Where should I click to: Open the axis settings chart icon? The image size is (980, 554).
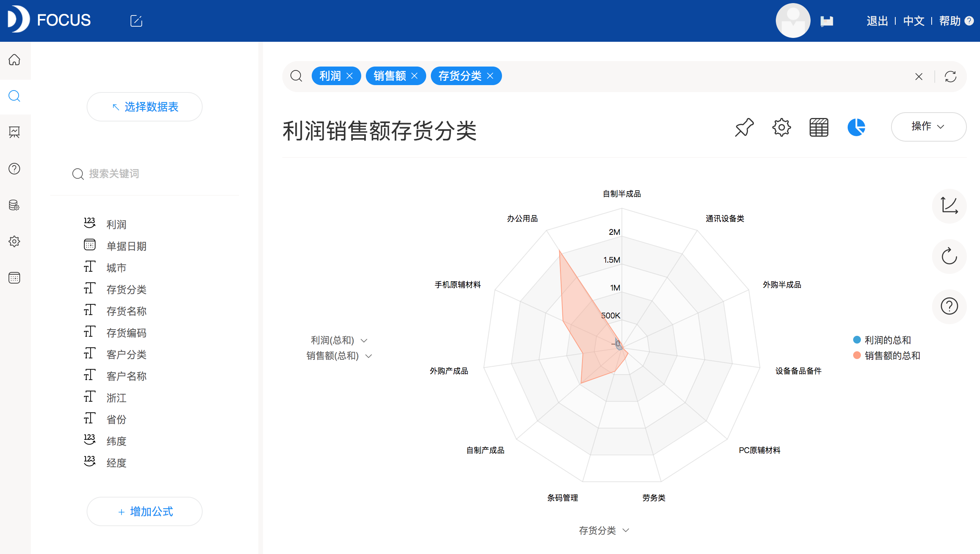(x=949, y=206)
